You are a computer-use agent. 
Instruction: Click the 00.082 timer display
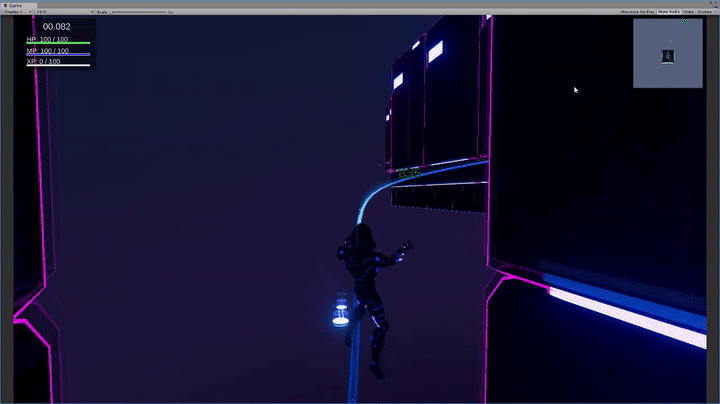[57, 27]
